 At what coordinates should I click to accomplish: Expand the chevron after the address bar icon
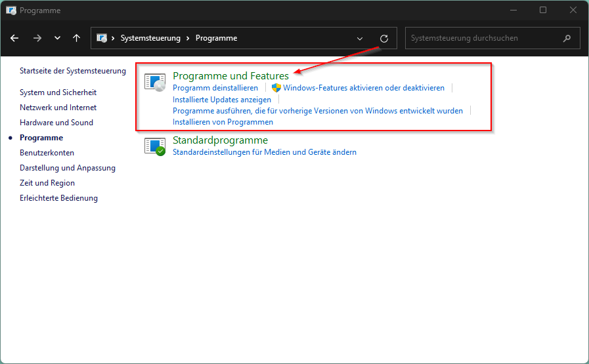coord(113,38)
